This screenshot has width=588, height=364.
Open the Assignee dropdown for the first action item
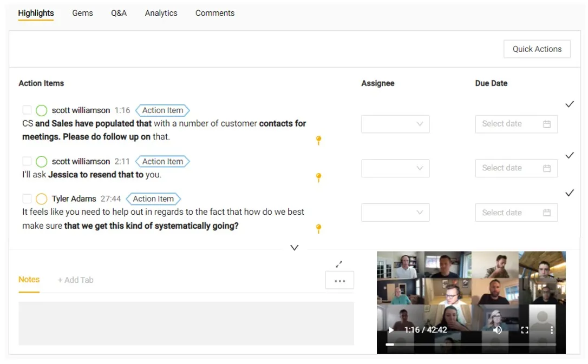click(395, 124)
